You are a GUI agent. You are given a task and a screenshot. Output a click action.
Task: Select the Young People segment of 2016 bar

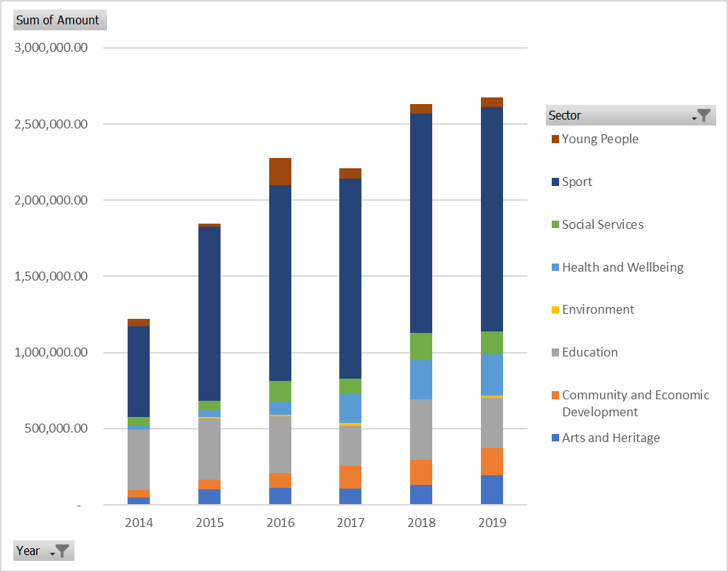click(280, 172)
